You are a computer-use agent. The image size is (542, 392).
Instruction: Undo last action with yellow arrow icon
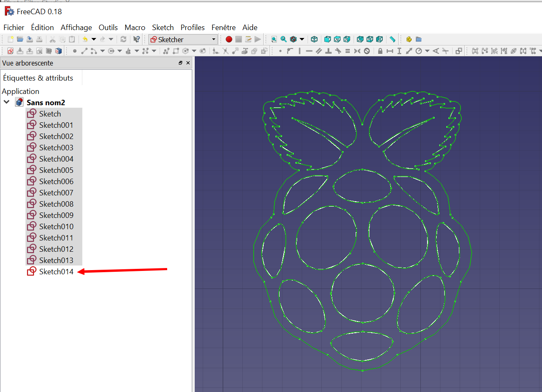[85, 39]
